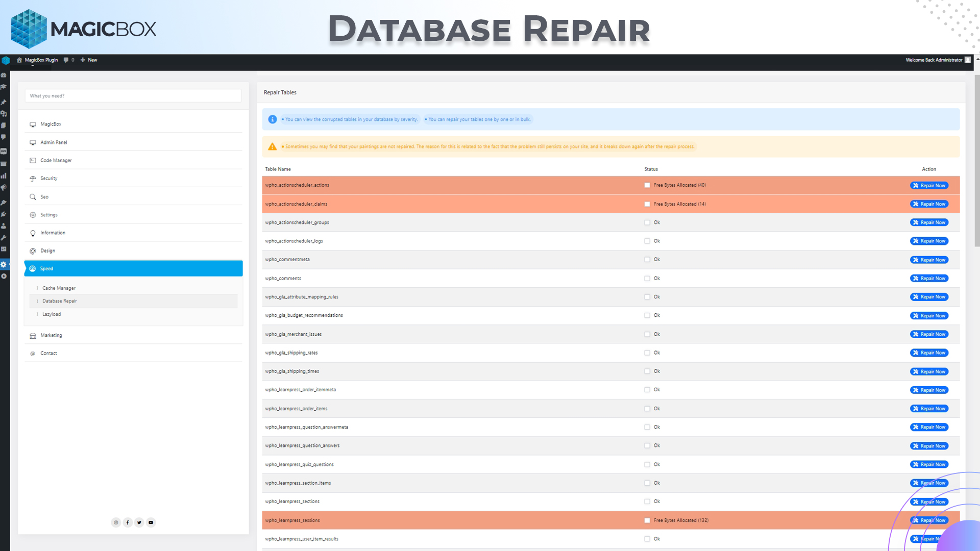Click the Marketing storefront icon

33,336
